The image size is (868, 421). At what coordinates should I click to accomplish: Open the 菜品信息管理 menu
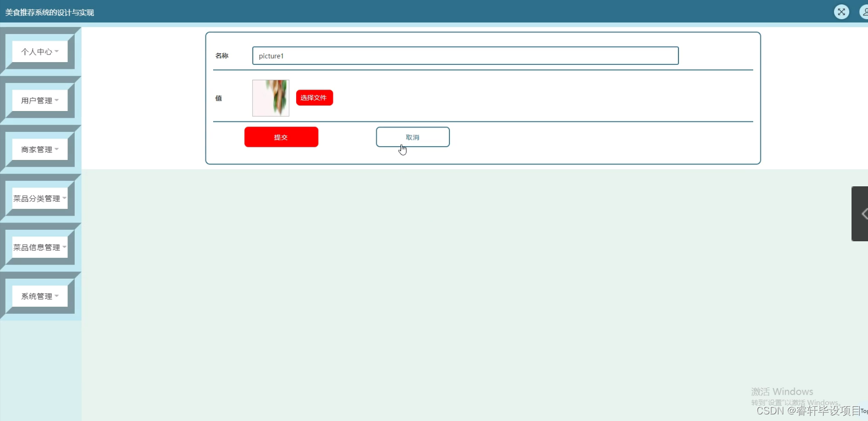[40, 247]
